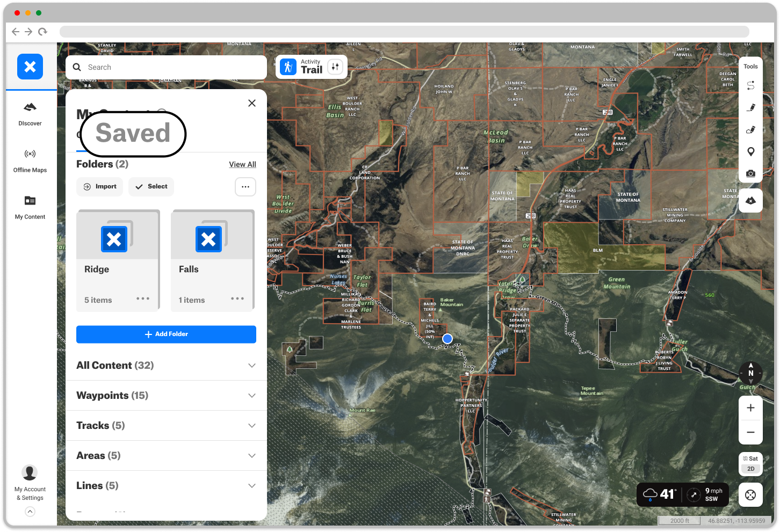Open activity filter sliders icon
This screenshot has height=532, width=780.
click(x=335, y=67)
